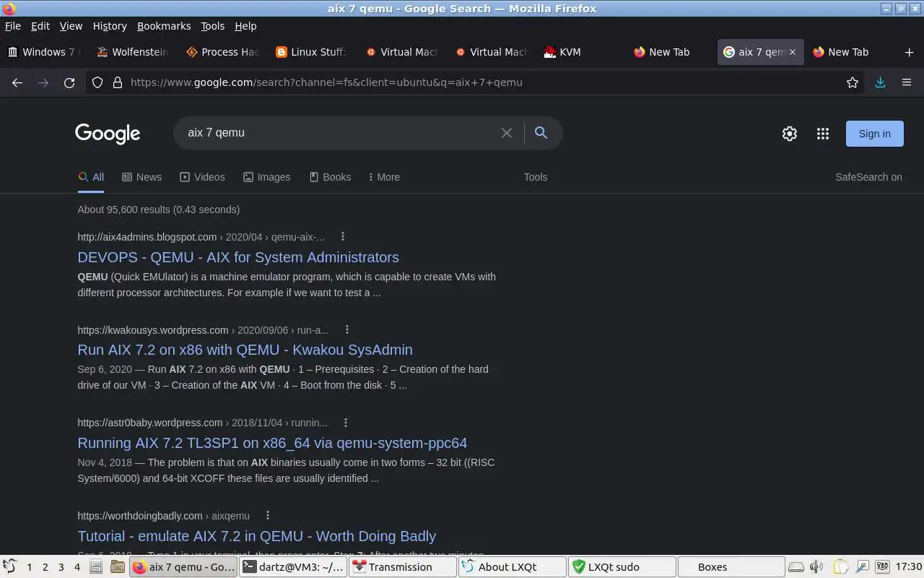Screen dimensions: 924x578
Task: Go back to the previous page
Action: pos(17,82)
